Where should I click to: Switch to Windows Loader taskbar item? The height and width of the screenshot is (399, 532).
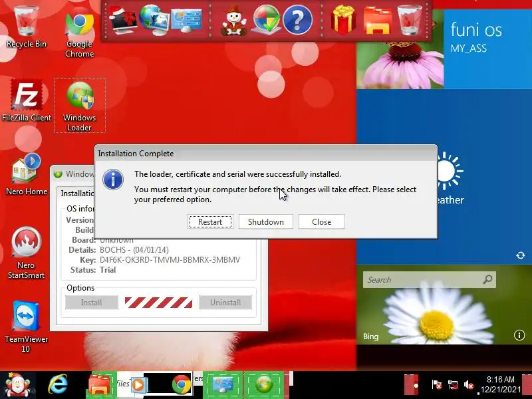264,385
